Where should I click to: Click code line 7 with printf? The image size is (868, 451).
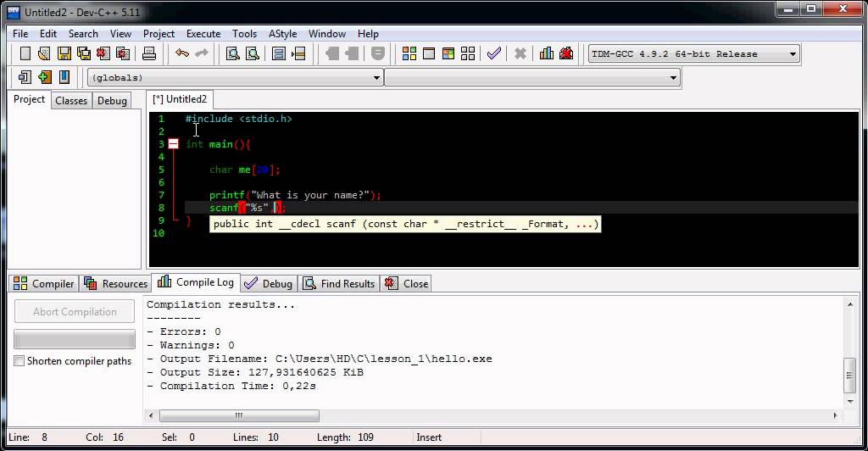coord(294,195)
